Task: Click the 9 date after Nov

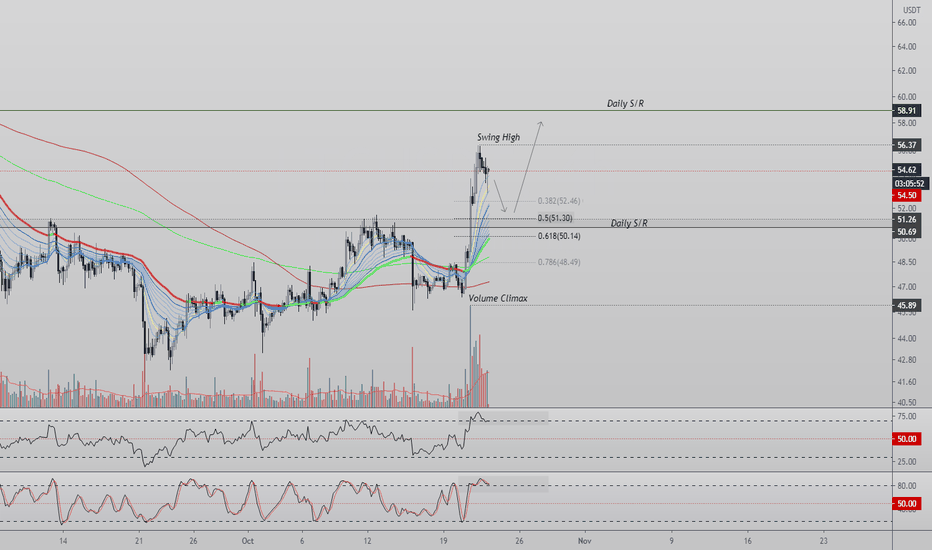Action: [672, 541]
